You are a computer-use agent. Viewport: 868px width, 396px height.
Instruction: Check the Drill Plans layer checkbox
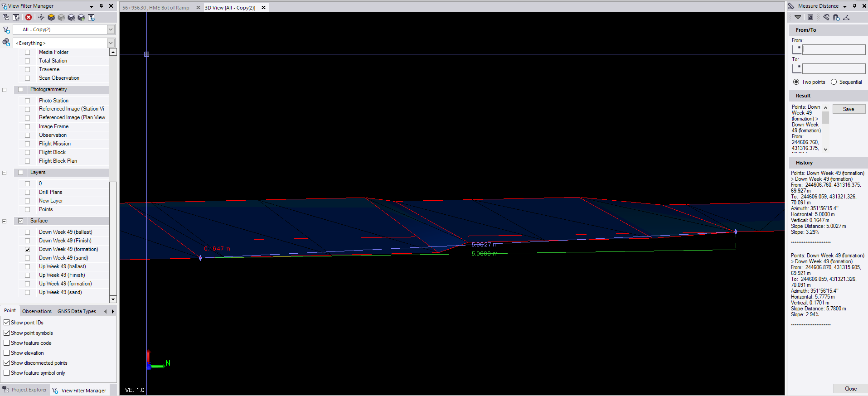pos(28,192)
